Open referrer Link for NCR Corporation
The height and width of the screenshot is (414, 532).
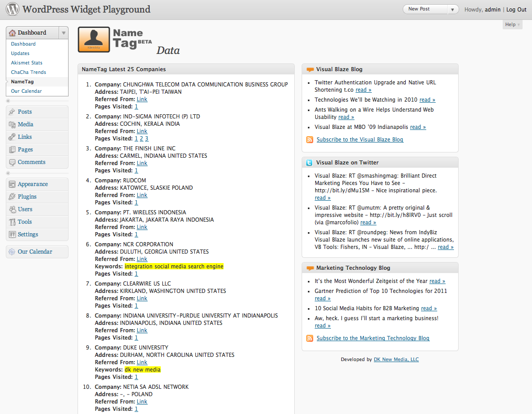pos(142,259)
